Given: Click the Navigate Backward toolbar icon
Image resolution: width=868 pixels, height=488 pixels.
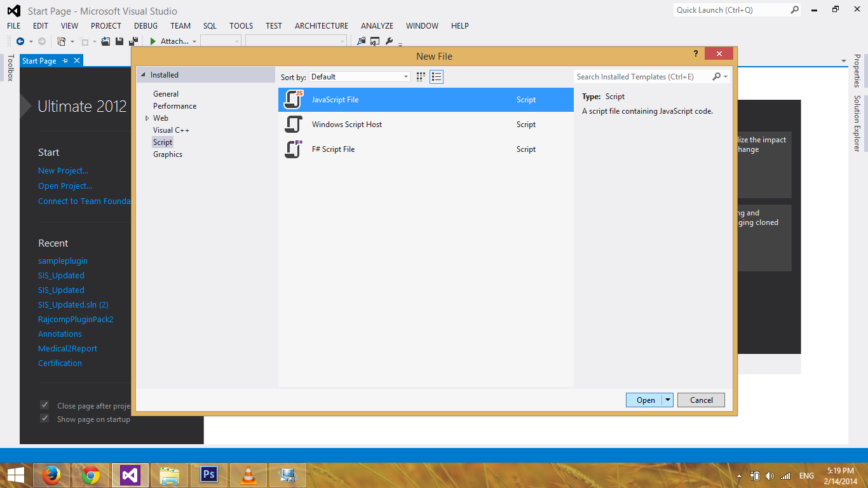Looking at the screenshot, I should (20, 41).
